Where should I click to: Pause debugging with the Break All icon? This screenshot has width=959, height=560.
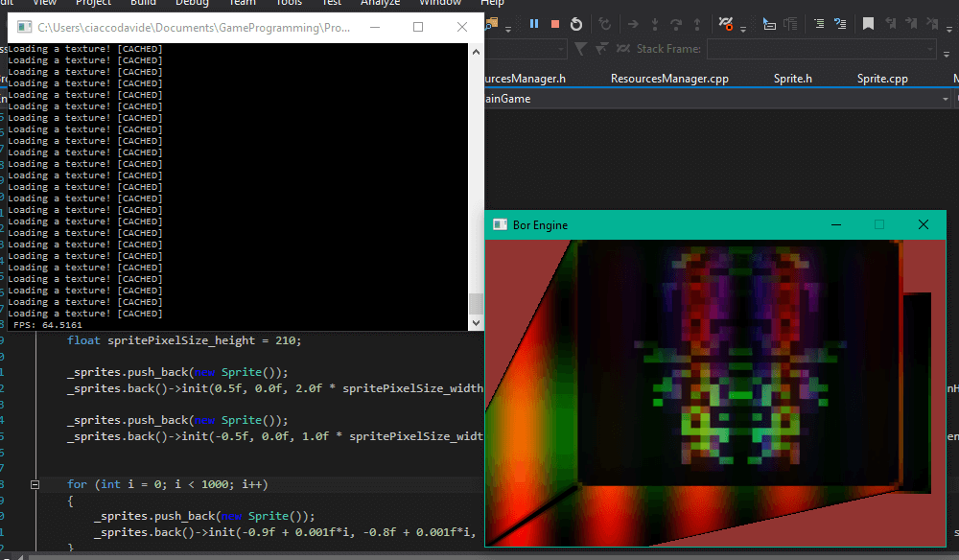[534, 24]
